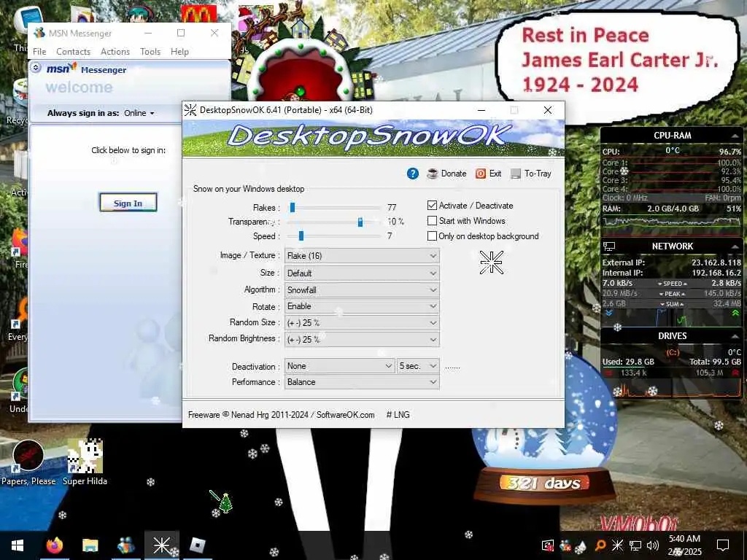Image resolution: width=747 pixels, height=560 pixels.
Task: Click the To-Tray monitor icon
Action: [516, 174]
